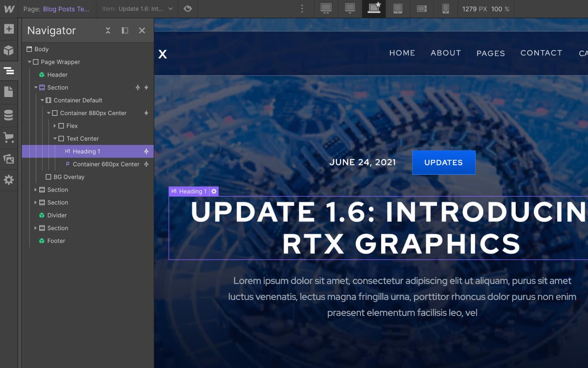Collapse all Navigator items icon
Viewport: 588px width, 368px height.
(108, 30)
